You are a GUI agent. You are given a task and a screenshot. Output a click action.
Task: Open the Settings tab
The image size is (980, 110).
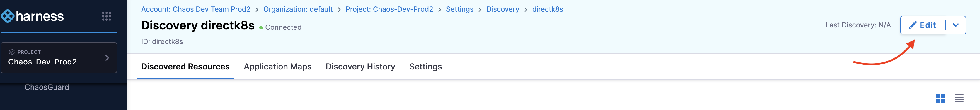click(x=425, y=67)
